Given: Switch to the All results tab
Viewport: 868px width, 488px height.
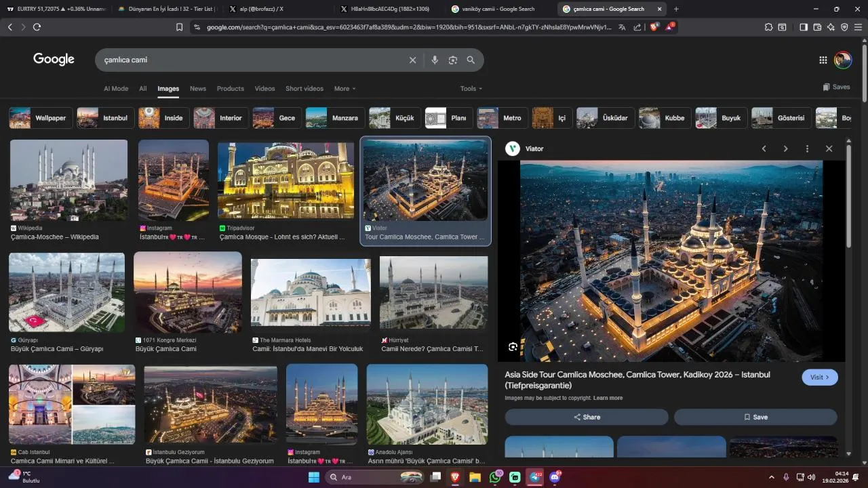Looking at the screenshot, I should [x=143, y=89].
